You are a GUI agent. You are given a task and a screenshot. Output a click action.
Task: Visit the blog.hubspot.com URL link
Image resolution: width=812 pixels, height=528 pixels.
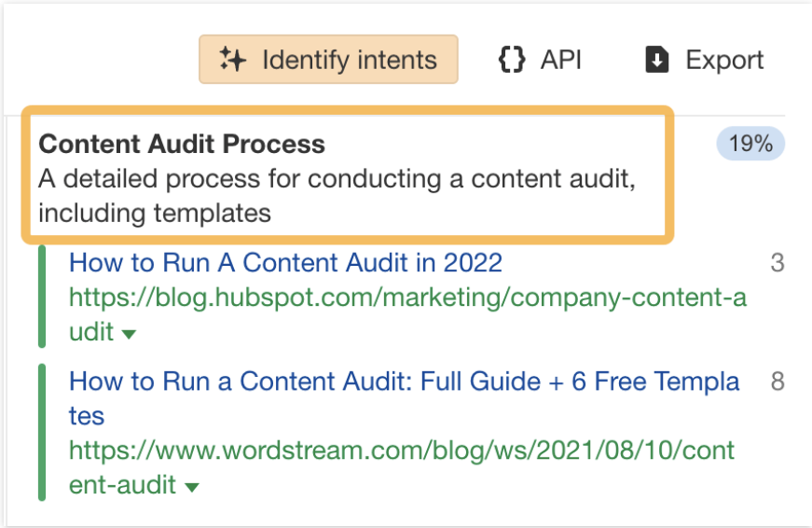pos(407,298)
